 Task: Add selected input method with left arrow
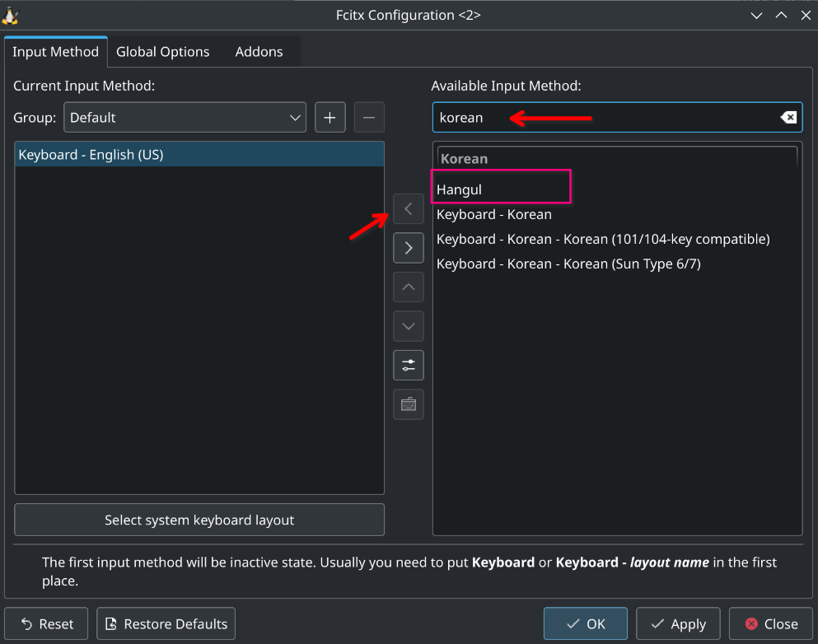(409, 209)
